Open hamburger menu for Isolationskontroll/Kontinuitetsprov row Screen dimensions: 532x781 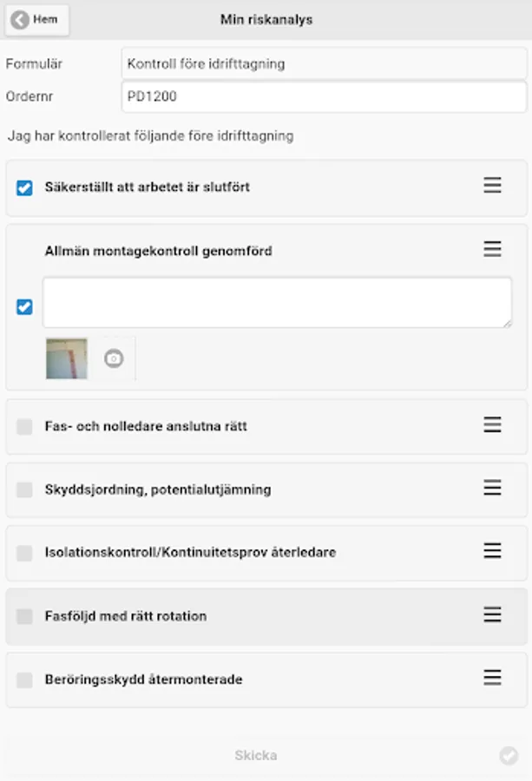point(492,551)
